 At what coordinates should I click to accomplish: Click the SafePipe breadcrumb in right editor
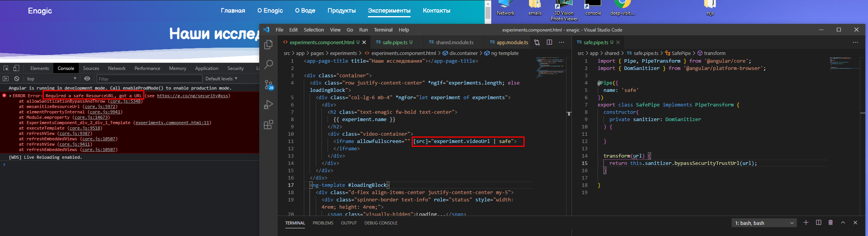(x=678, y=53)
